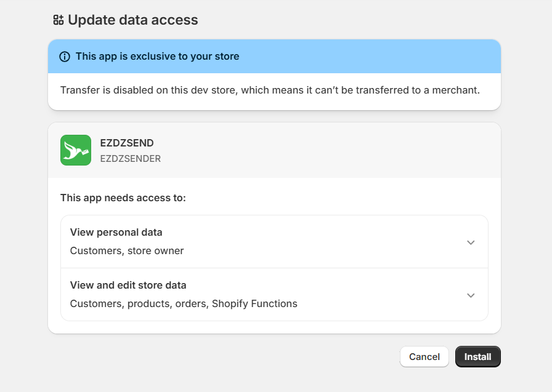552x392 pixels.
Task: Click "This app needs access to:" label
Action: (123, 198)
